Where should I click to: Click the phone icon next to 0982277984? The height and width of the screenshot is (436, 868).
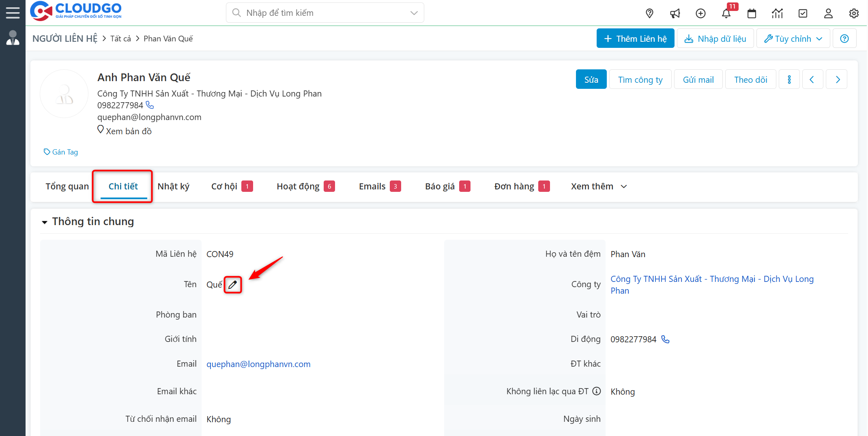point(150,105)
